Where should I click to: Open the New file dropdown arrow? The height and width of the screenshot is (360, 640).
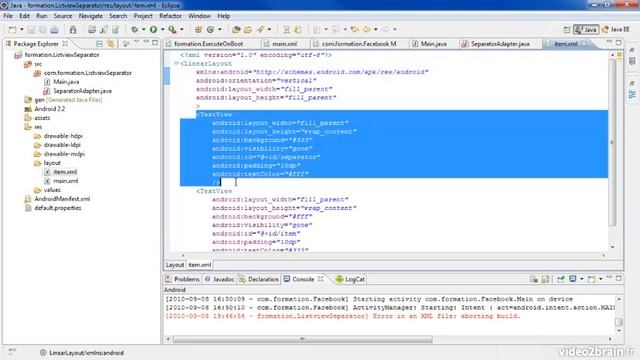pyautogui.click(x=22, y=29)
